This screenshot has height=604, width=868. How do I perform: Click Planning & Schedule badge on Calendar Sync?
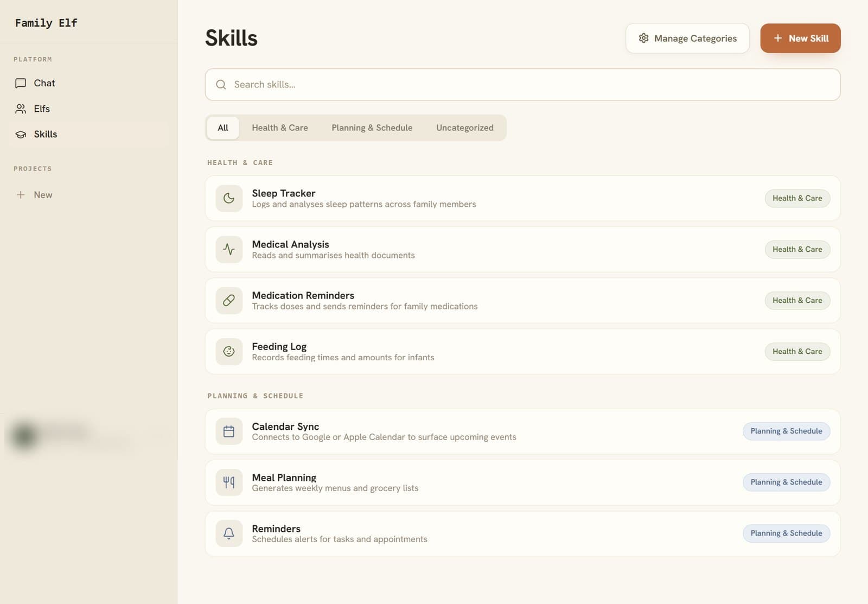point(786,431)
